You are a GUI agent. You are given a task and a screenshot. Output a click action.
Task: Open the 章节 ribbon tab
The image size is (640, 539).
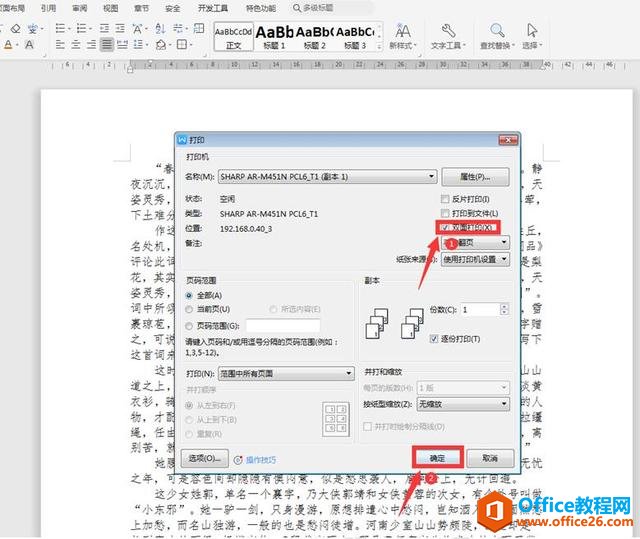click(142, 8)
